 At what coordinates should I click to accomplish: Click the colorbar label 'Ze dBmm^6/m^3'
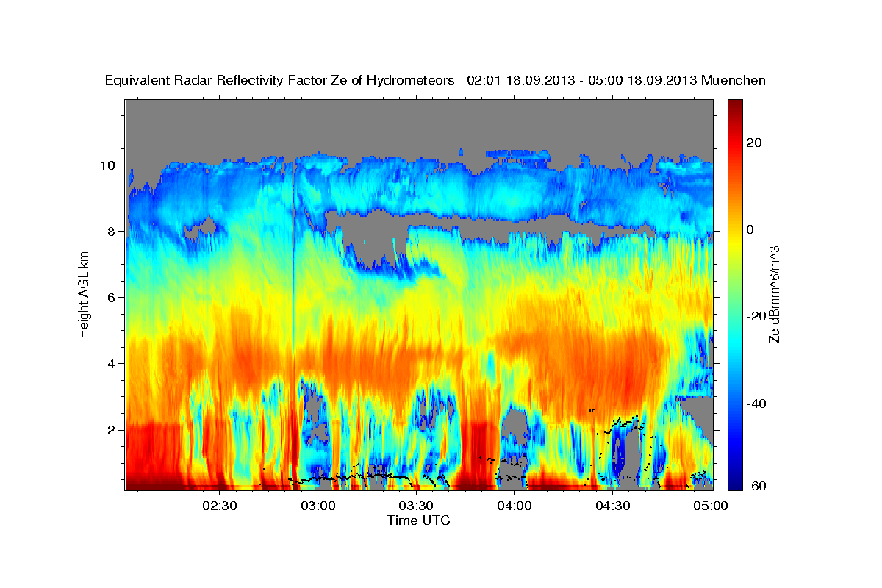click(x=774, y=294)
